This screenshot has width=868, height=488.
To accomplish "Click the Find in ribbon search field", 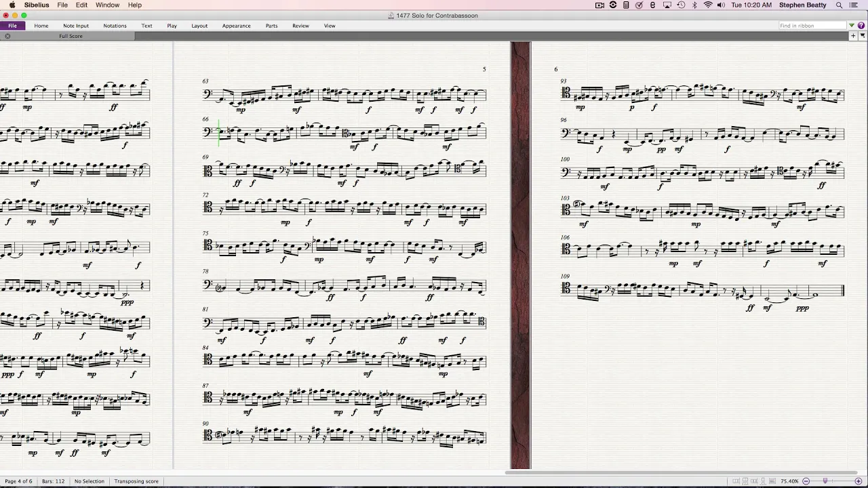I will [x=812, y=26].
